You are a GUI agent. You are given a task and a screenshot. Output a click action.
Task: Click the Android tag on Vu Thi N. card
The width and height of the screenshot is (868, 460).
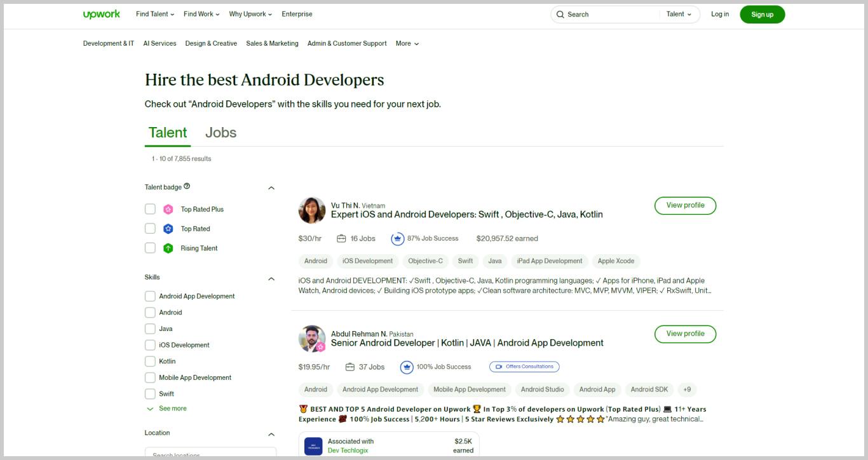[316, 261]
